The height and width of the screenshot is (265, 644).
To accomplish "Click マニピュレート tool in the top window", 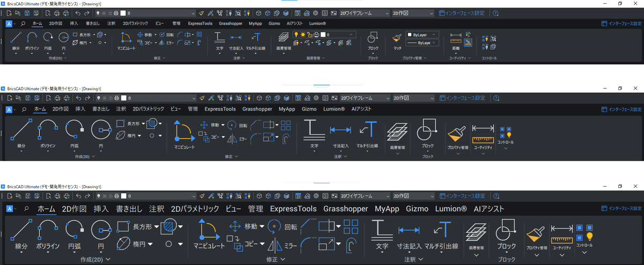I will coord(126,40).
